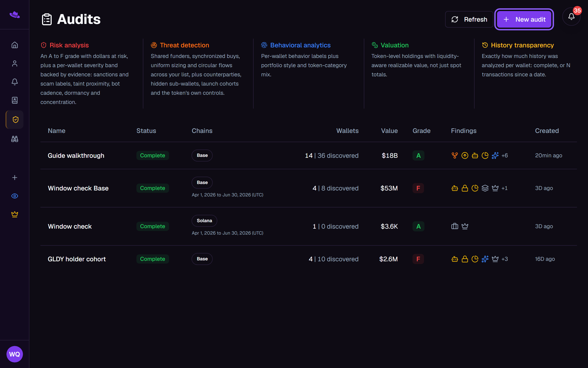Click the lock finding in Window check Base
Viewport: 588px width, 368px height.
465,188
